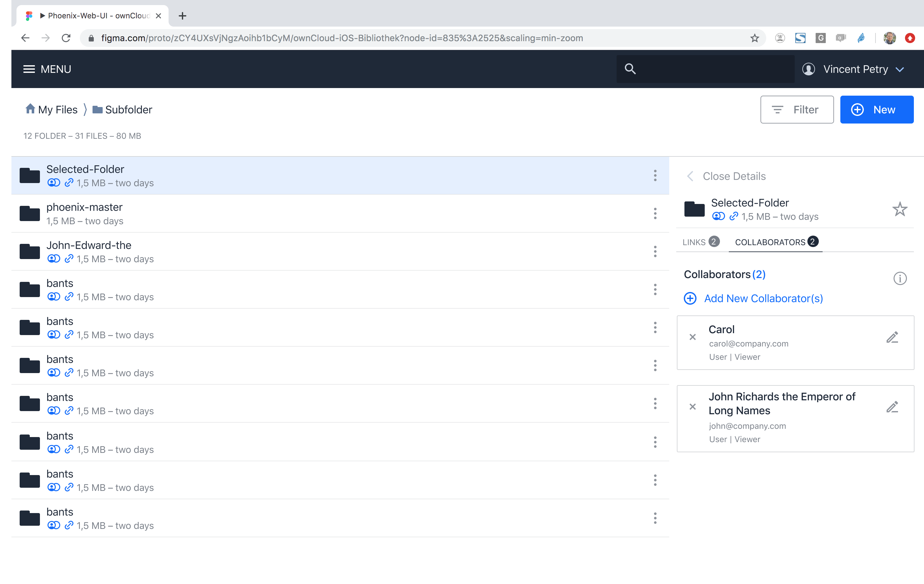Edit collaborator Carol with pencil icon

(892, 337)
